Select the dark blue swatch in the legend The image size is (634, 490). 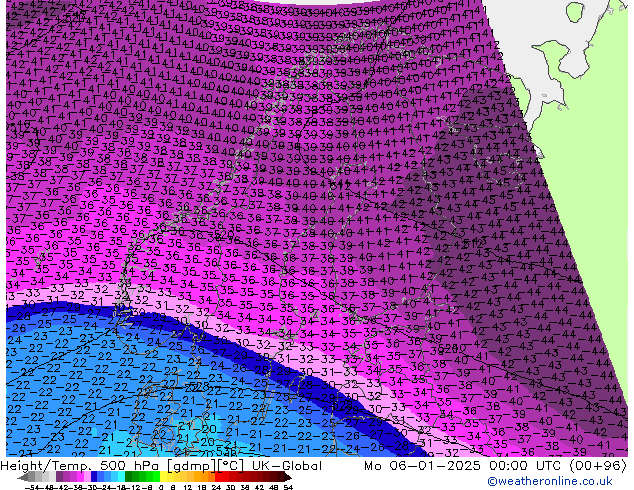[x=94, y=477]
